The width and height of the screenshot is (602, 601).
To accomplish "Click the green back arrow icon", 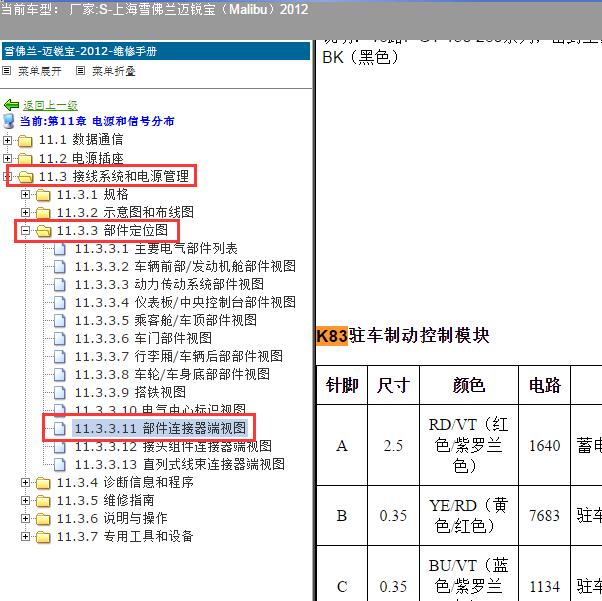I will pos(11,105).
